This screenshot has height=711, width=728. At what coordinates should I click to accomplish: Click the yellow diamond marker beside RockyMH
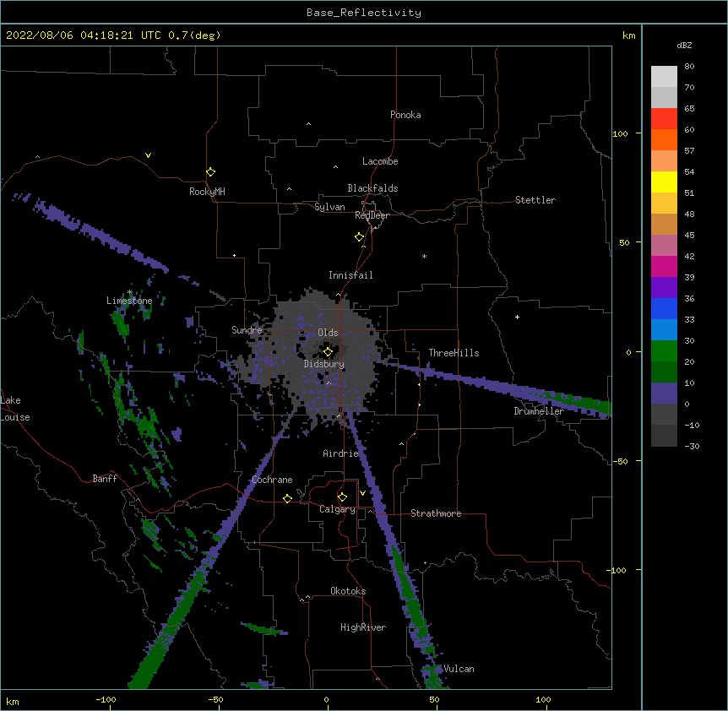click(210, 172)
